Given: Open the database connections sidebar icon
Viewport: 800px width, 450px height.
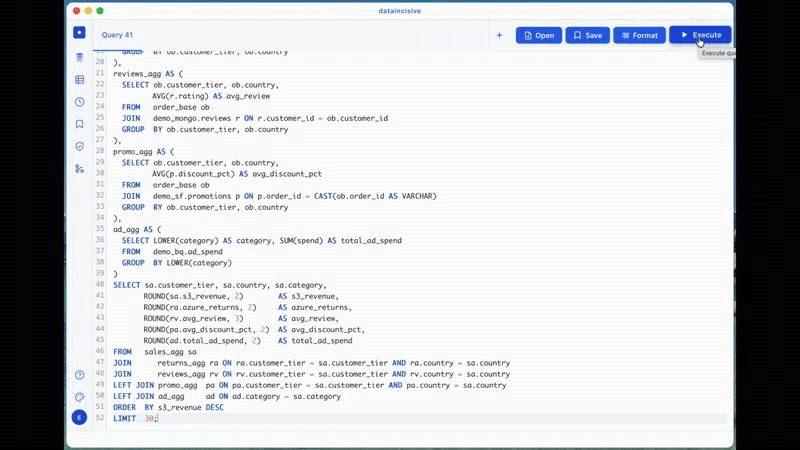Looking at the screenshot, I should pyautogui.click(x=79, y=57).
